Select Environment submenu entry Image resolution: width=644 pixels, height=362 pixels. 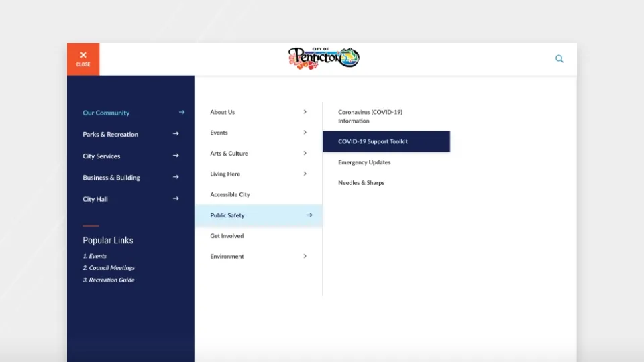click(227, 257)
